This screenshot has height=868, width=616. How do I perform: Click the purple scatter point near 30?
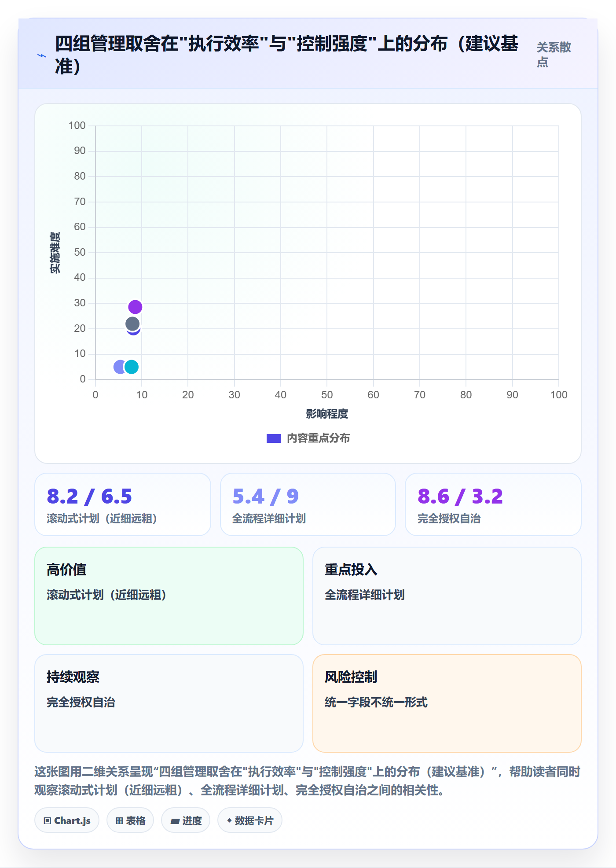[x=135, y=307]
